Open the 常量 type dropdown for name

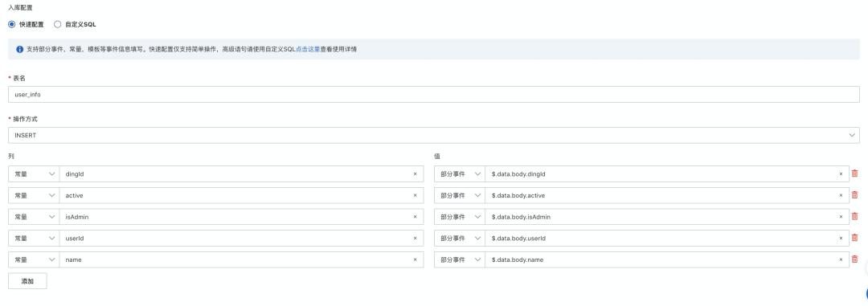click(x=34, y=259)
